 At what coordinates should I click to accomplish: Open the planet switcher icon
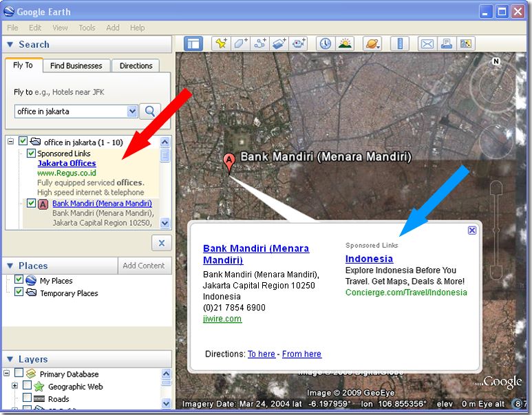(x=372, y=43)
